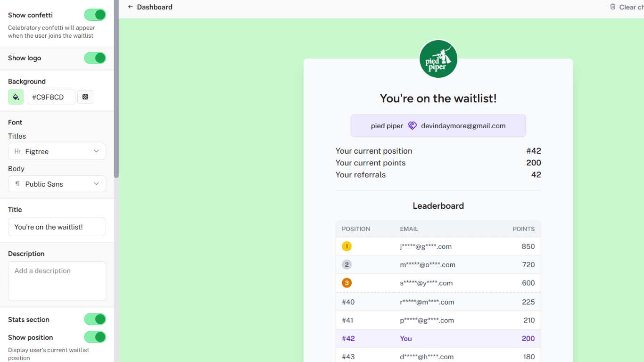This screenshot has height=362, width=644.
Task: Click email m*****@o****.com in leaderboard
Action: click(428, 265)
